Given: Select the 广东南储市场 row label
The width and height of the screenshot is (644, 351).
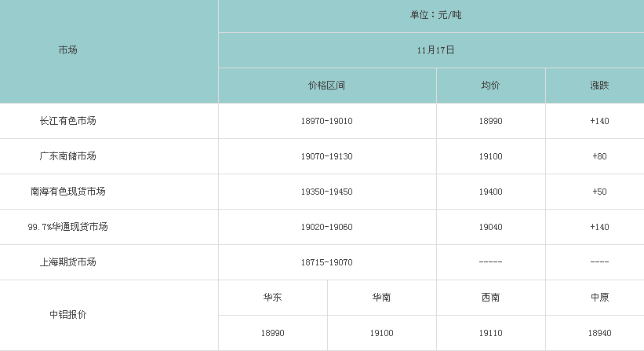Looking at the screenshot, I should pos(67,156).
